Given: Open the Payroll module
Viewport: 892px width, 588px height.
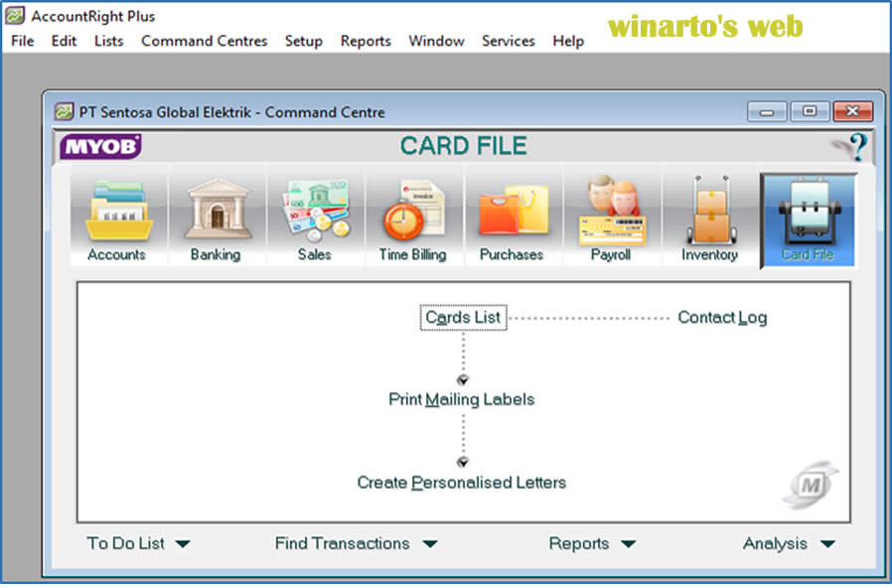Looking at the screenshot, I should (611, 214).
